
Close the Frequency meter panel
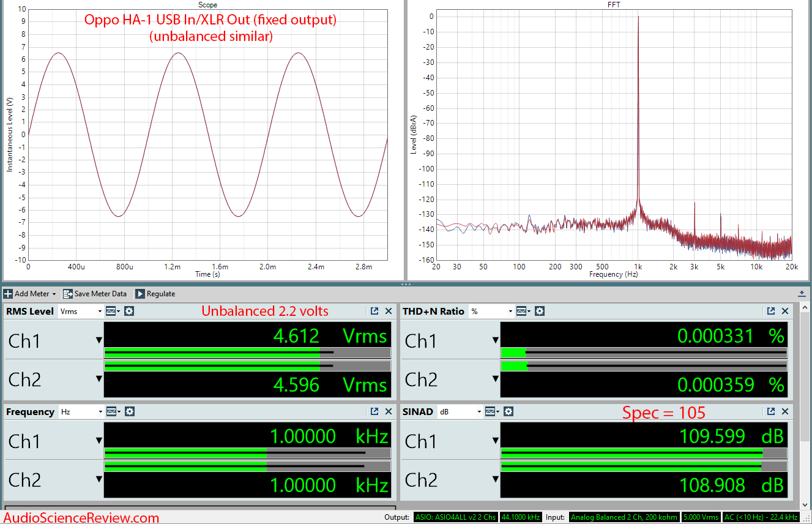389,411
